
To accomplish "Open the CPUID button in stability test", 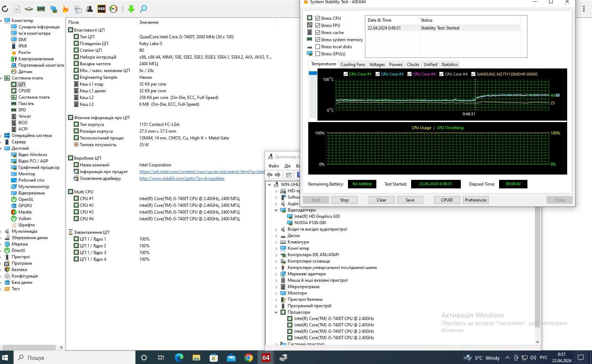I will coord(447,200).
